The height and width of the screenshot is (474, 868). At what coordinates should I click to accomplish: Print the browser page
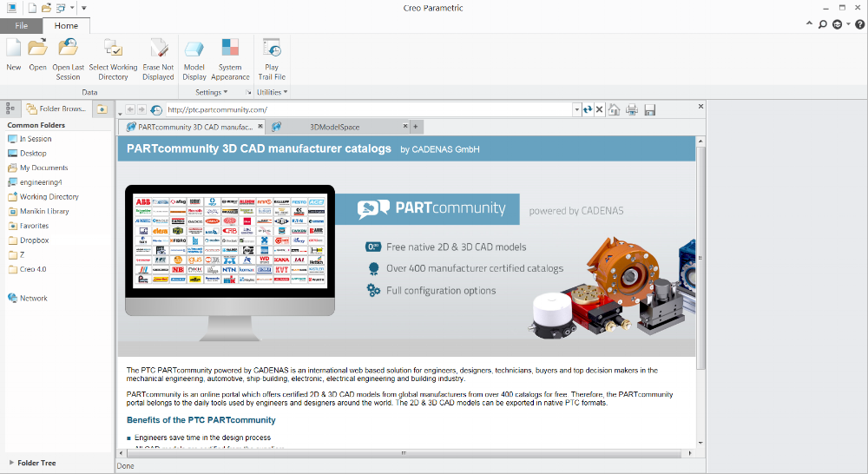[x=632, y=109]
